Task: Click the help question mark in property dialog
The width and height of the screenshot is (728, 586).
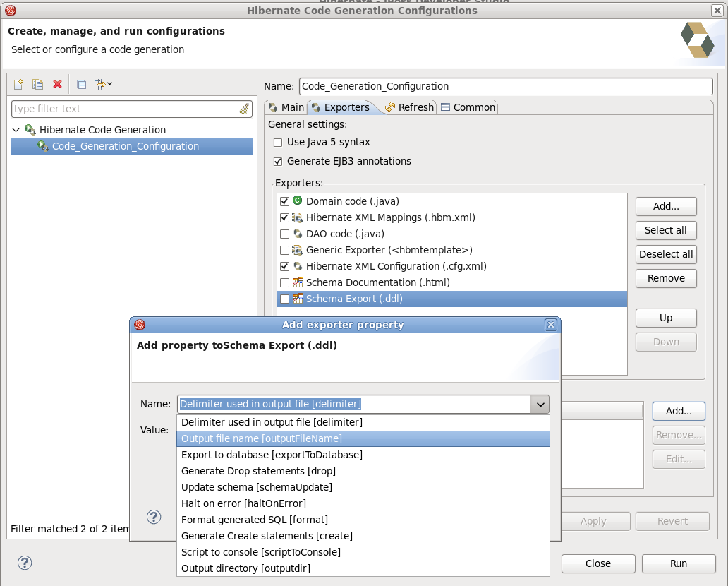Action: click(153, 517)
